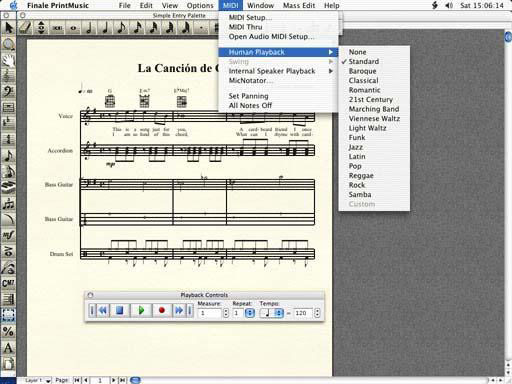Choose Open Audio MIDI Setup item
Screen dimensions: 512x384
278,36
